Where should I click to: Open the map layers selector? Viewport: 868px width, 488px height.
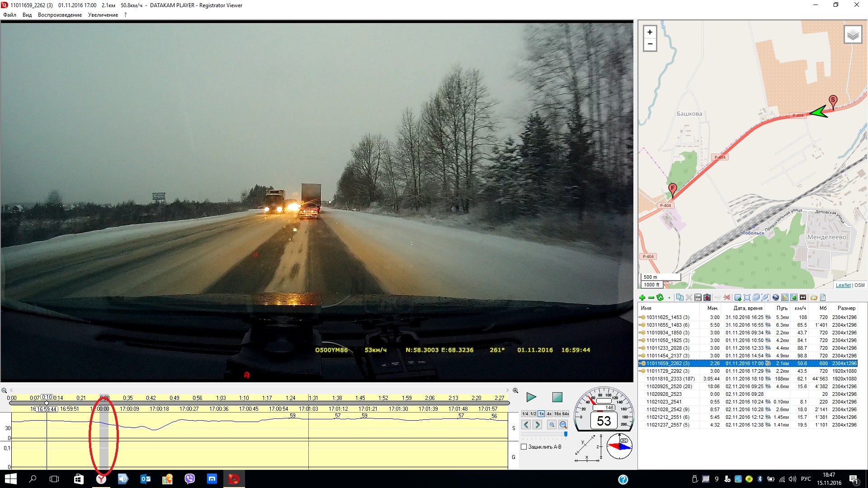click(853, 35)
